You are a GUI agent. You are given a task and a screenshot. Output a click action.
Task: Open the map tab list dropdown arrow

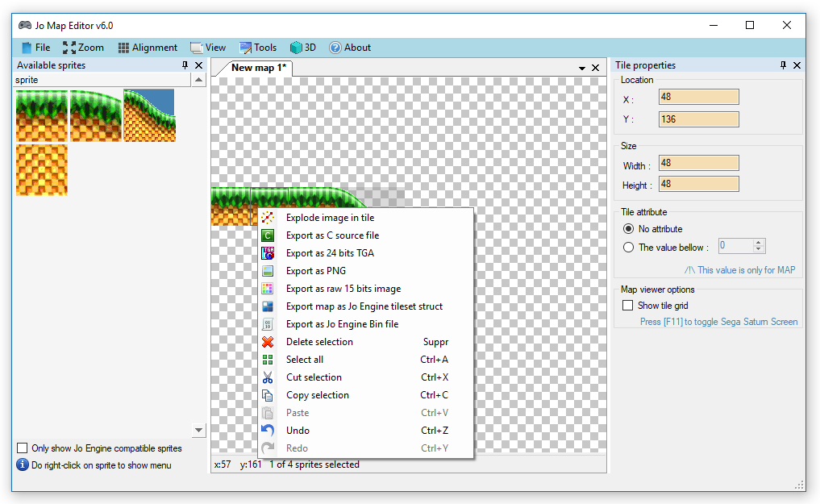coord(582,68)
